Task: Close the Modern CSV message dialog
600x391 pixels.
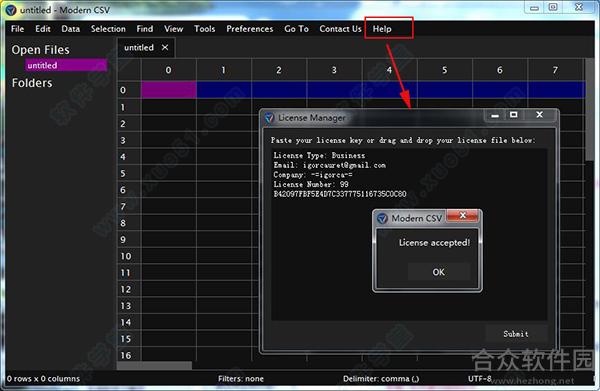Action: 462,216
